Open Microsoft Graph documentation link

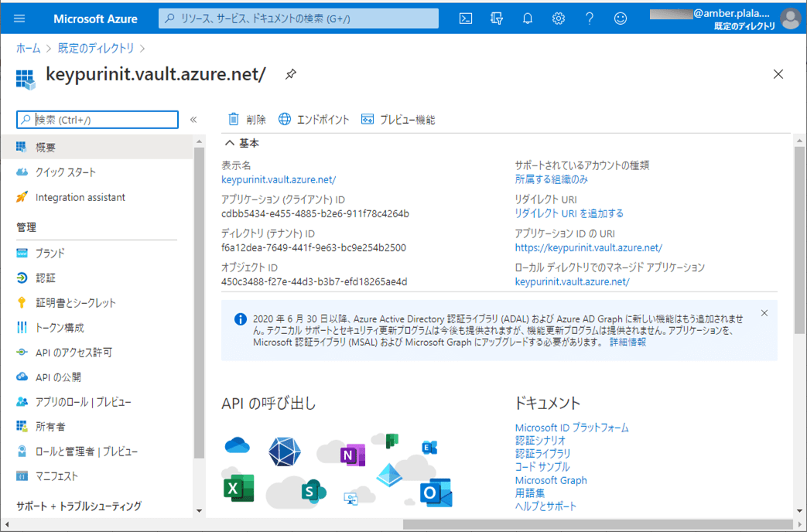tap(551, 480)
